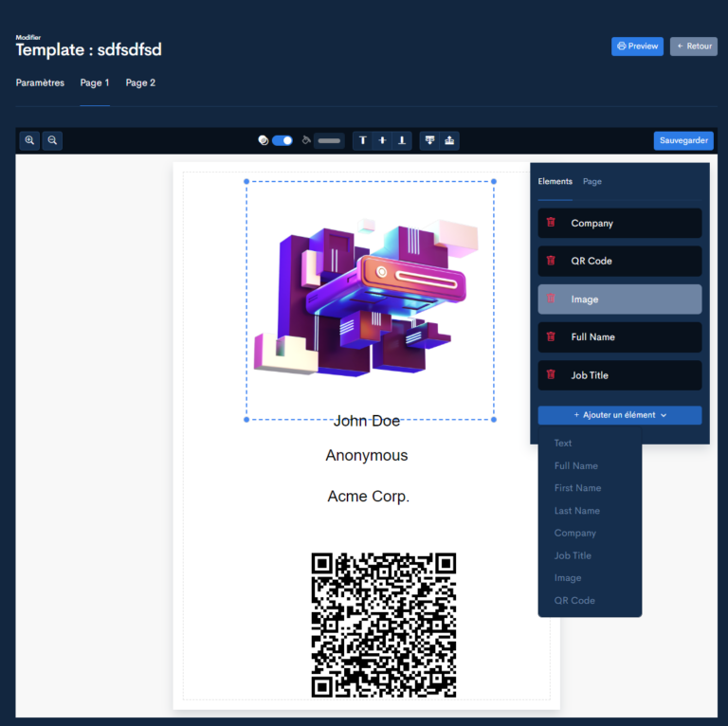Click the zoom out magnifier icon

click(53, 140)
